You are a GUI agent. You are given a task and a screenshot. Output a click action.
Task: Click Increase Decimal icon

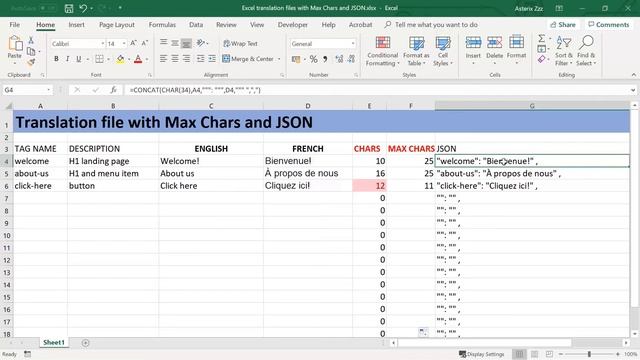pyautogui.click(x=339, y=59)
